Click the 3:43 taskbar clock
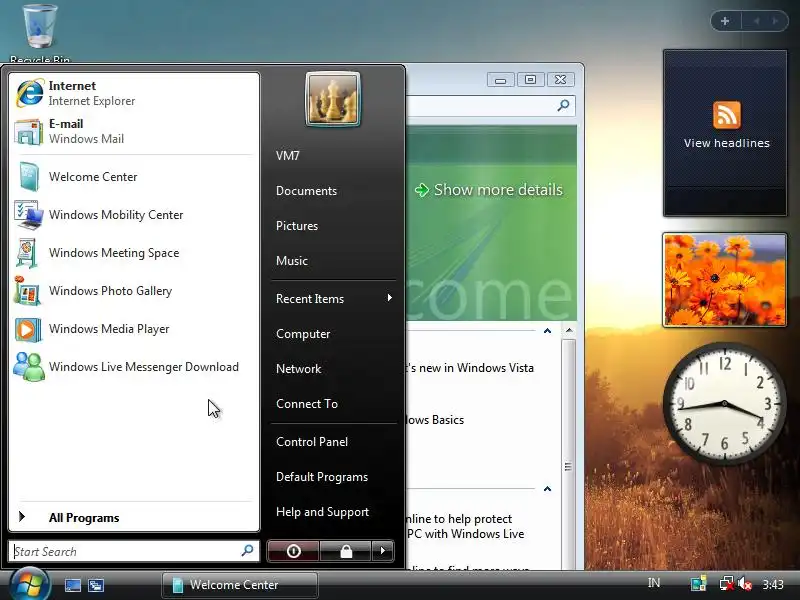The image size is (800, 600). point(773,584)
